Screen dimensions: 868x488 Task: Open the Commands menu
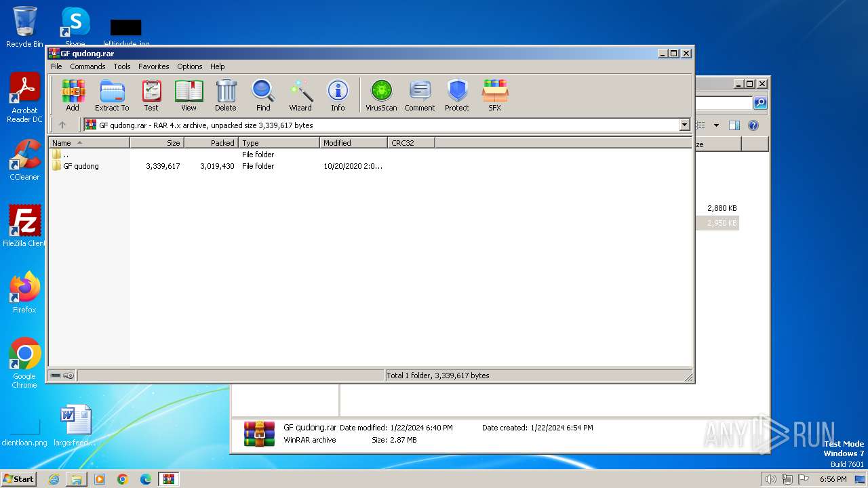pyautogui.click(x=87, y=66)
